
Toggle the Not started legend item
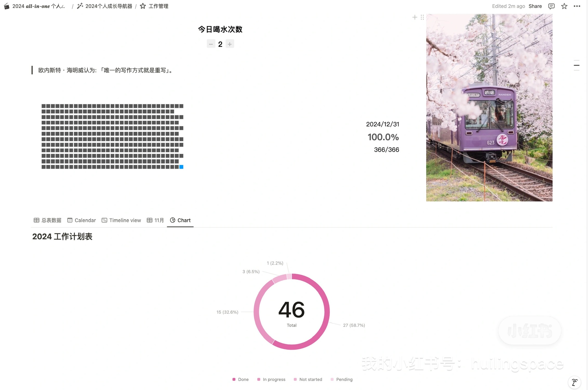pos(308,379)
